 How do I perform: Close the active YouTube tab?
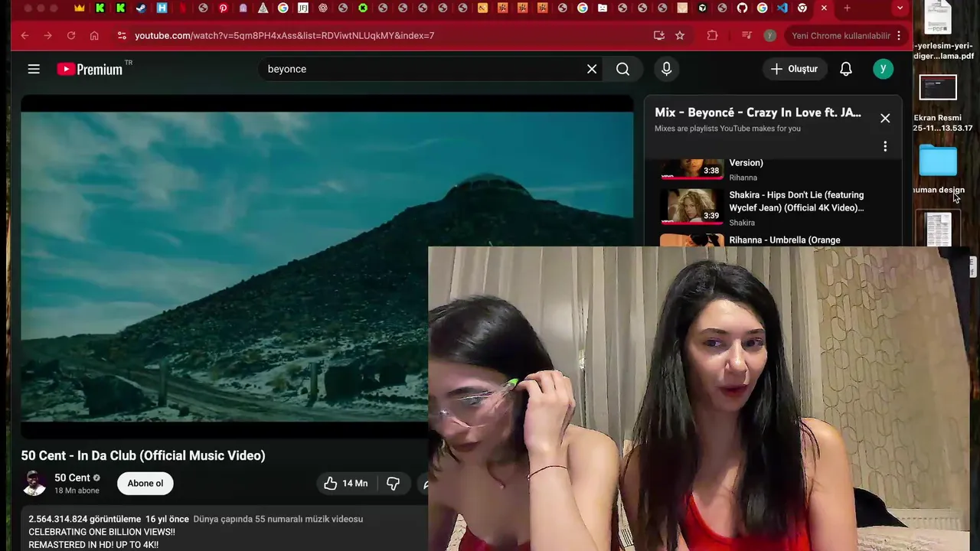pyautogui.click(x=824, y=8)
